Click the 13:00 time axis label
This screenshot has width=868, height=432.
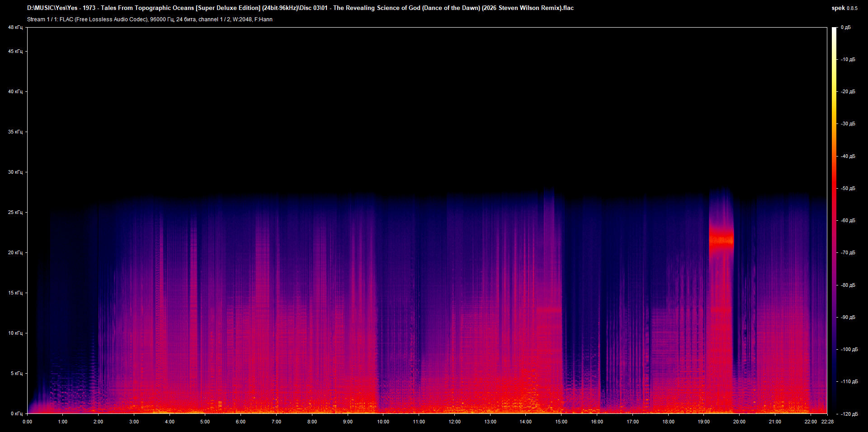click(x=490, y=422)
